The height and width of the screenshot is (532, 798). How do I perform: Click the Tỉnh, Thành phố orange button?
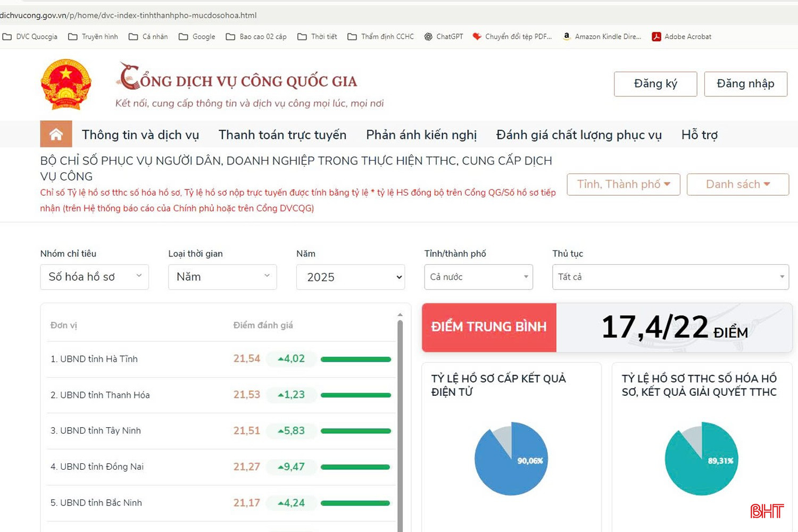623,185
